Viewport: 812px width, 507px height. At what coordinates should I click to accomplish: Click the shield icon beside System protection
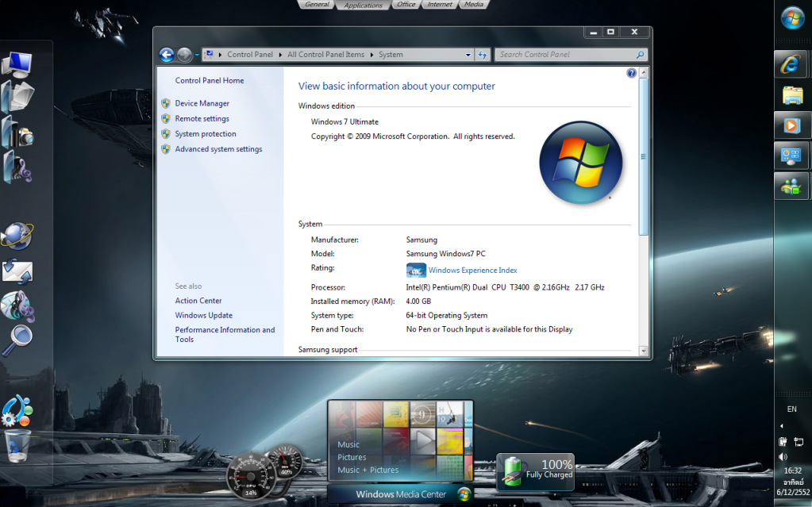[166, 133]
